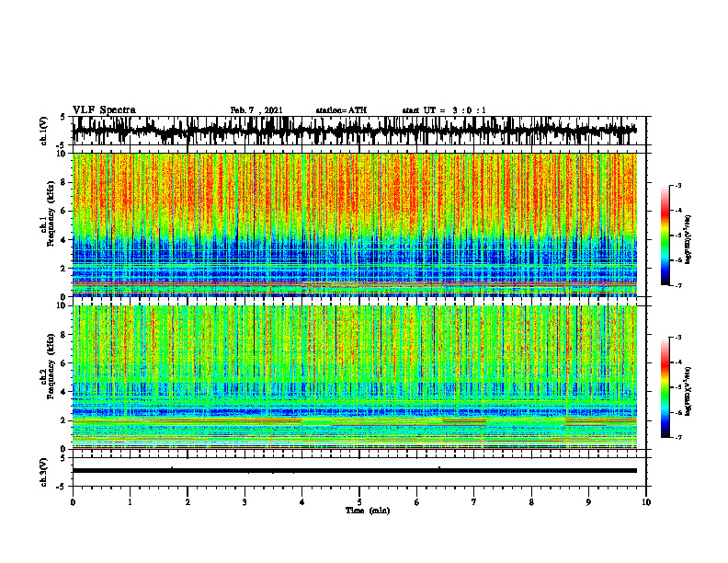Click the "-3" label on ch.2 color bar
The image size is (728, 563).
678,338
